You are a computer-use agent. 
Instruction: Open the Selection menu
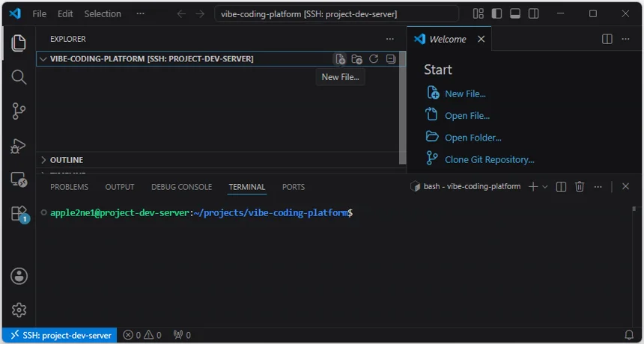pos(103,14)
